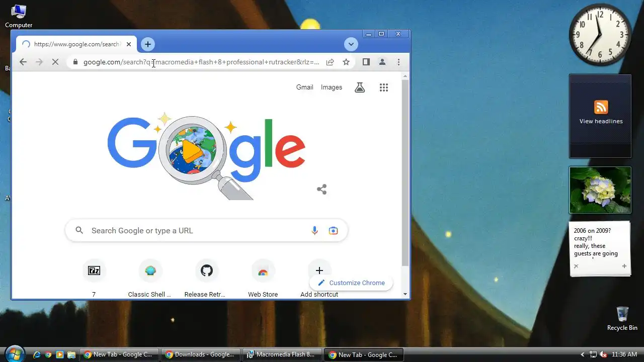The height and width of the screenshot is (362, 644).
Task: Search by image with Google Lens camera
Action: coord(333,230)
